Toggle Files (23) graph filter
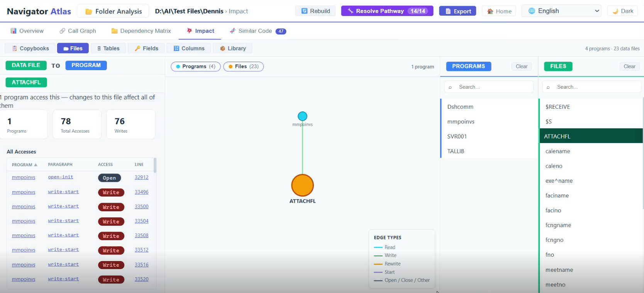644x293 pixels. tap(244, 66)
